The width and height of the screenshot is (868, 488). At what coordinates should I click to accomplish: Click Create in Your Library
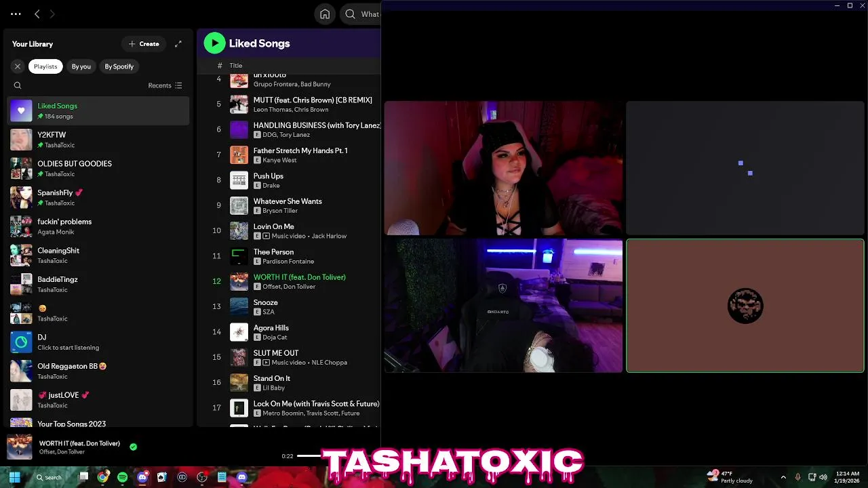click(144, 44)
